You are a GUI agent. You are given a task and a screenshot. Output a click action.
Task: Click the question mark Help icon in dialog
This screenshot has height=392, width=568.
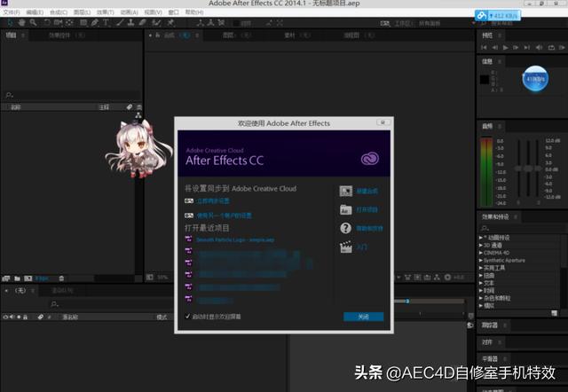(345, 228)
